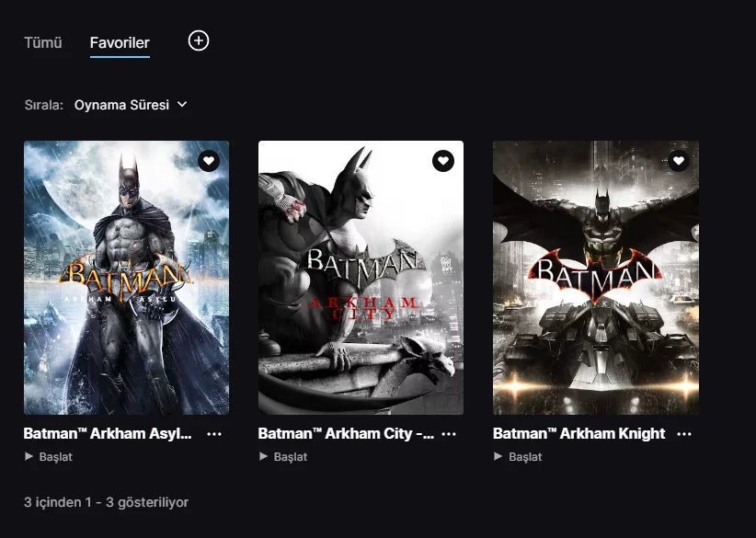Toggle favorite heart on Arkham City cover
Viewport: 756px width, 538px height.
(x=443, y=161)
